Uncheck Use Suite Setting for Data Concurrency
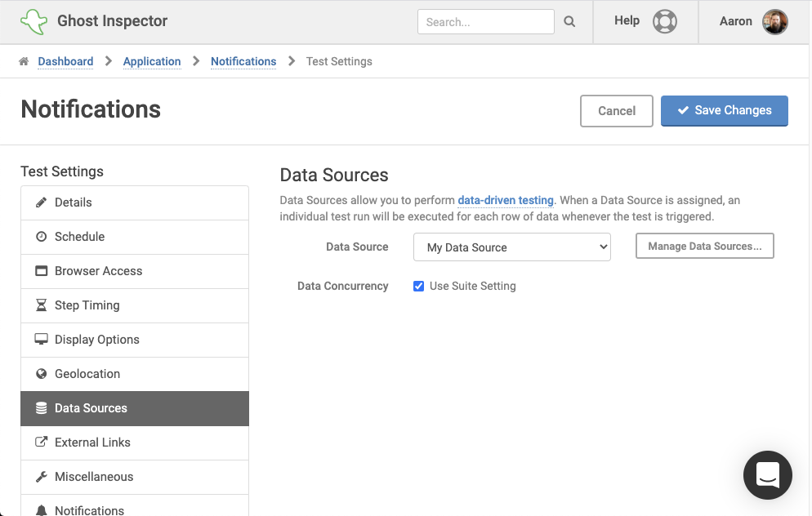 418,286
